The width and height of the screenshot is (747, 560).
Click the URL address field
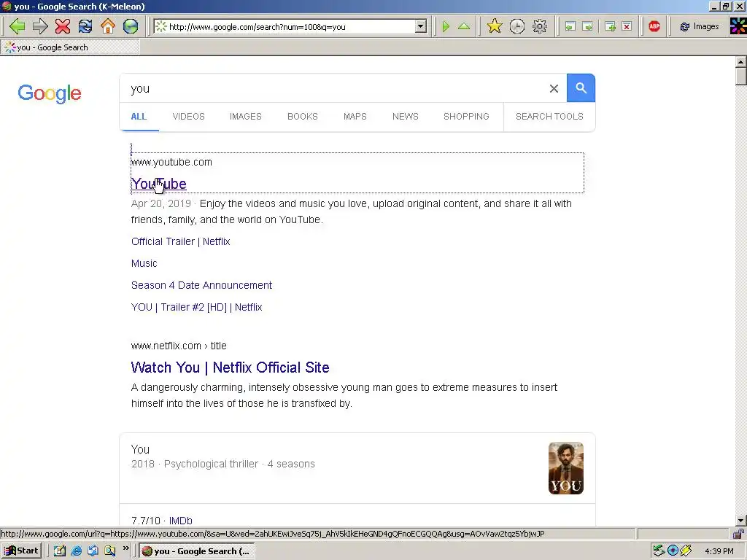coord(290,27)
